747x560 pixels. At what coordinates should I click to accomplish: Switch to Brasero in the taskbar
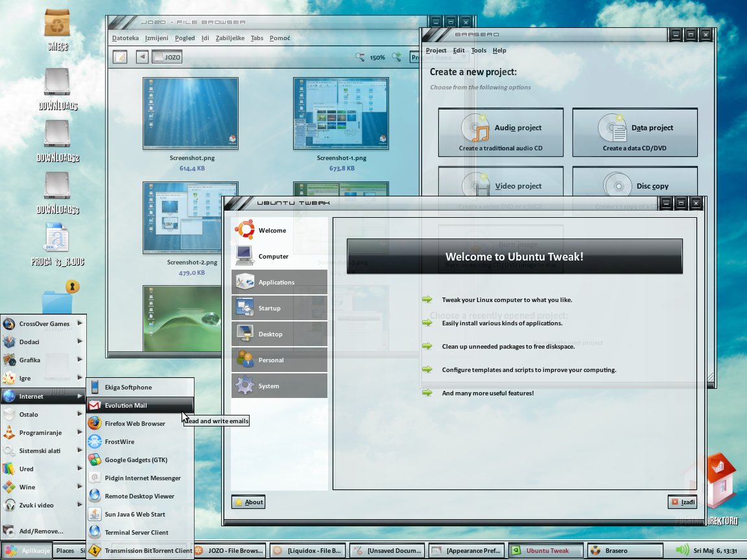(625, 550)
